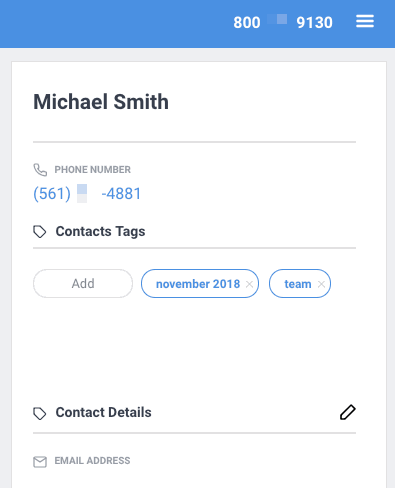Click the Contacts Tags tag icon
Image resolution: width=395 pixels, height=488 pixels.
pos(40,232)
